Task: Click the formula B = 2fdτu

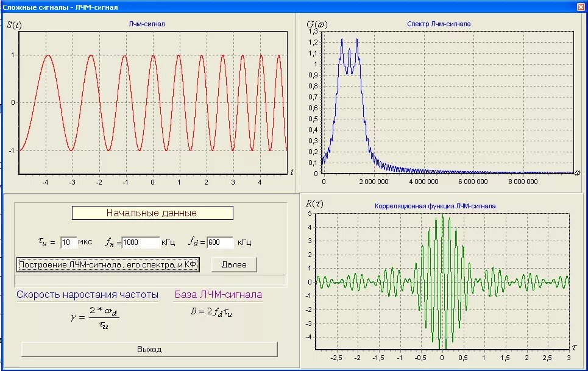Action: [211, 312]
